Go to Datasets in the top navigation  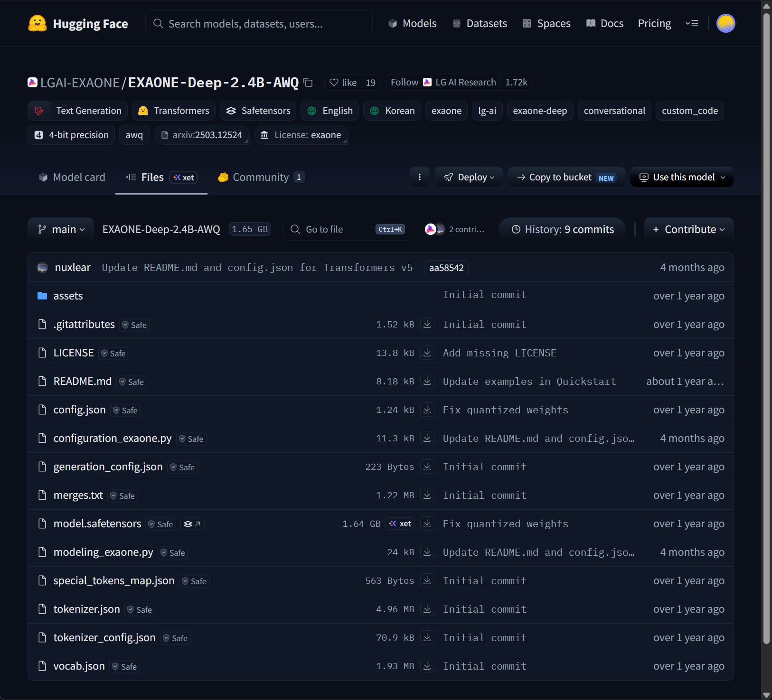pyautogui.click(x=480, y=23)
